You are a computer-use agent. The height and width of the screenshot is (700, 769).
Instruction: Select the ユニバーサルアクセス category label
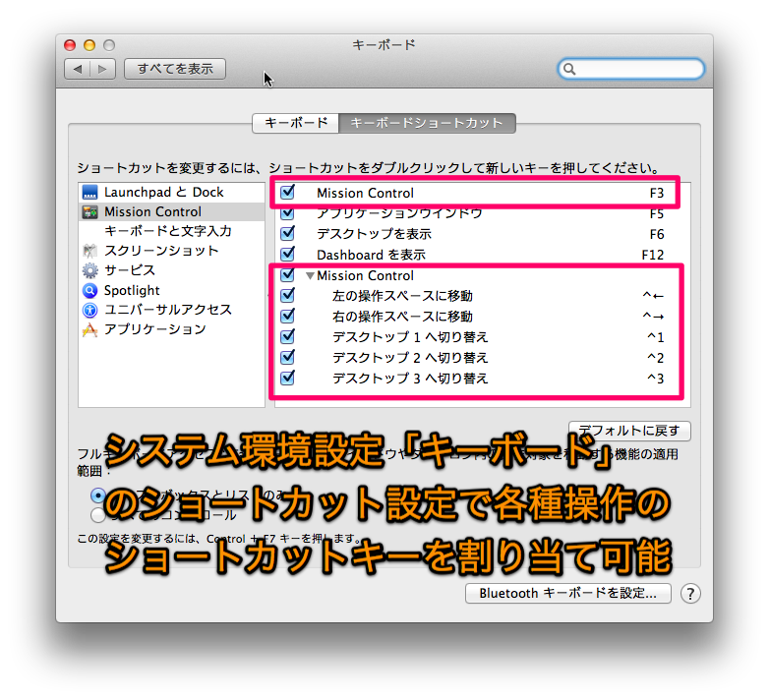[x=168, y=310]
